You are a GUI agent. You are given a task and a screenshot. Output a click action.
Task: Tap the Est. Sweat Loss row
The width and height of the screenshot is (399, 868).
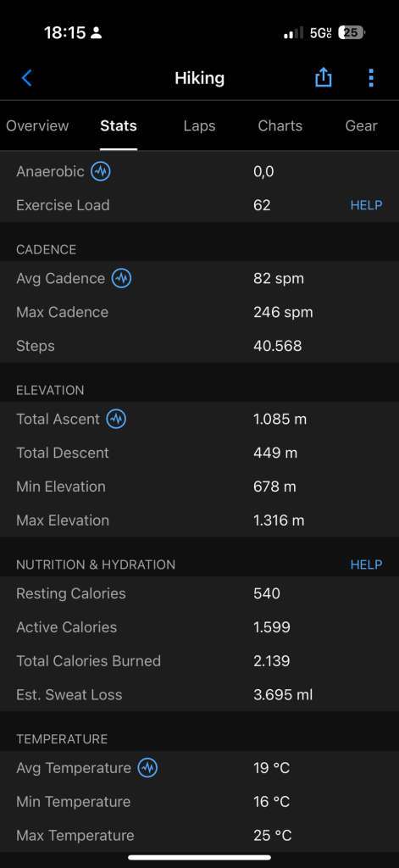tap(199, 695)
